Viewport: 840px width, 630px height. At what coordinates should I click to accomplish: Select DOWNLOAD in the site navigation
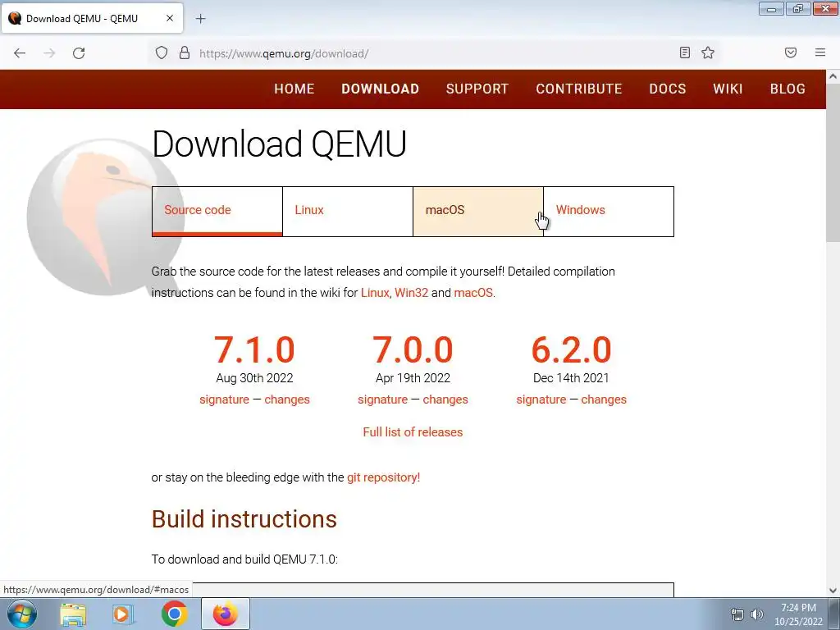click(x=381, y=89)
